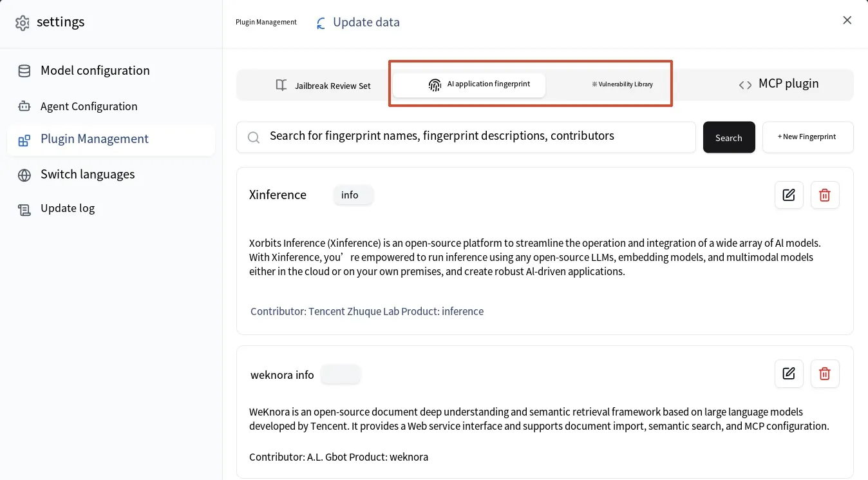Click the black Search button
868x480 pixels.
point(729,137)
